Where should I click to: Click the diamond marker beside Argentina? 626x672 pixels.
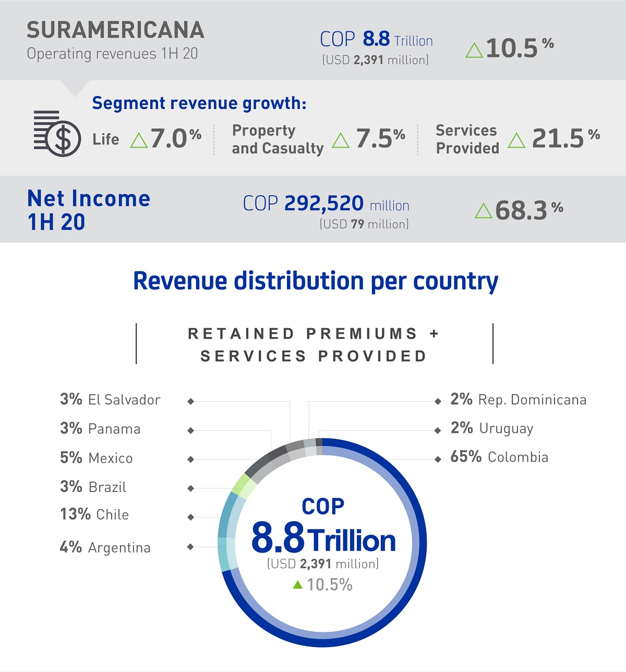coord(190,547)
